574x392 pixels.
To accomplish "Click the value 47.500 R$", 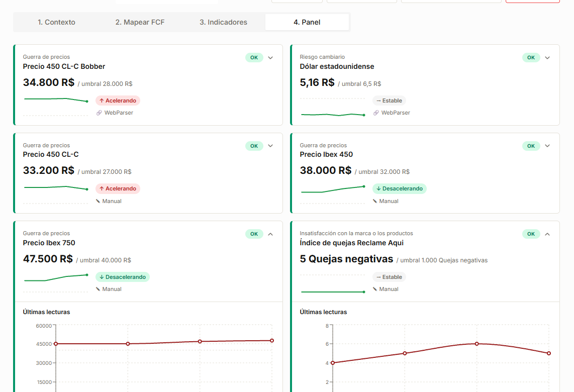I will [x=48, y=259].
